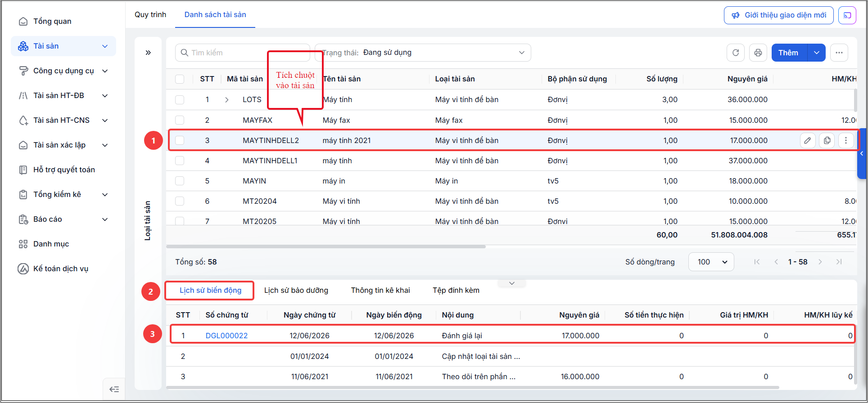Switch to Quy trình tab
Image resolution: width=868 pixels, height=403 pixels.
point(150,15)
